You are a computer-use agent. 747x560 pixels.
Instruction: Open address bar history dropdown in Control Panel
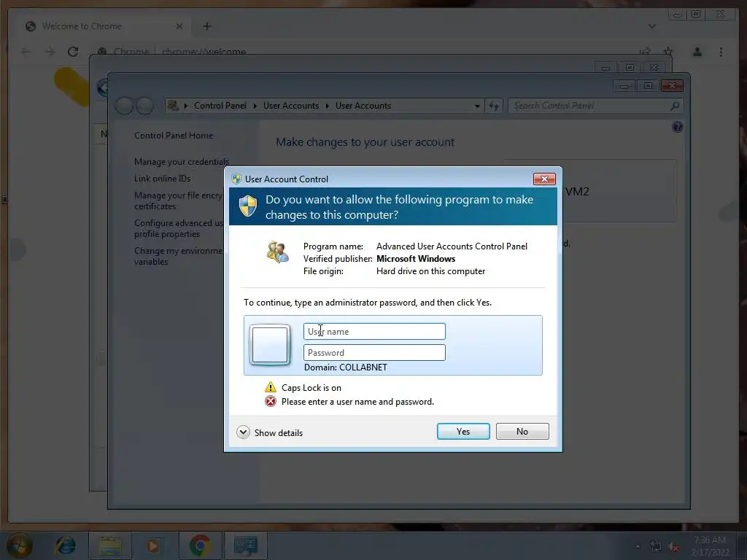point(477,106)
